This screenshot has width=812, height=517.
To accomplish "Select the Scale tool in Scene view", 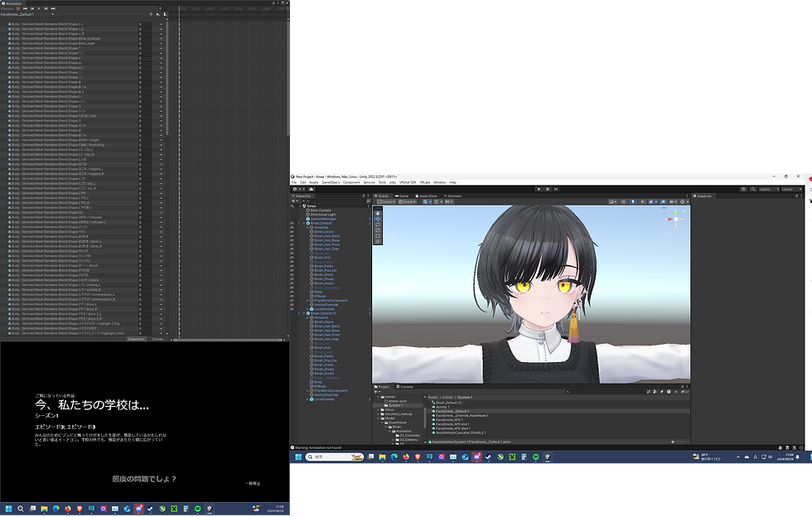I will (378, 230).
